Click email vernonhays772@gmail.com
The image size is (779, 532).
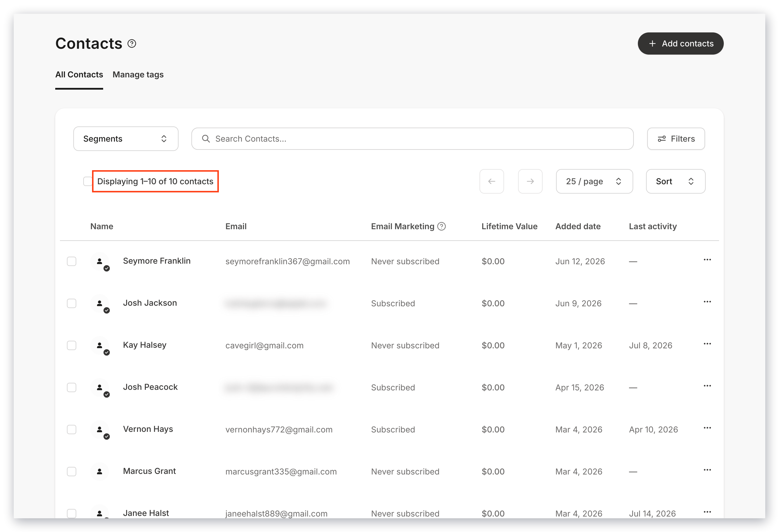pyautogui.click(x=279, y=430)
